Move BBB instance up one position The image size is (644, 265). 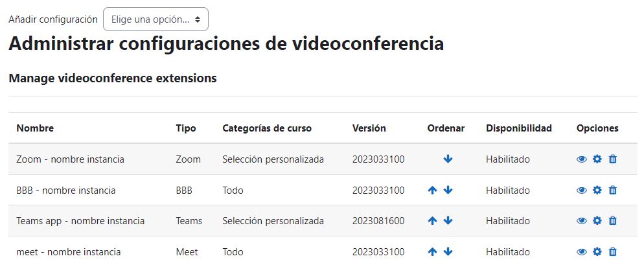coord(432,190)
